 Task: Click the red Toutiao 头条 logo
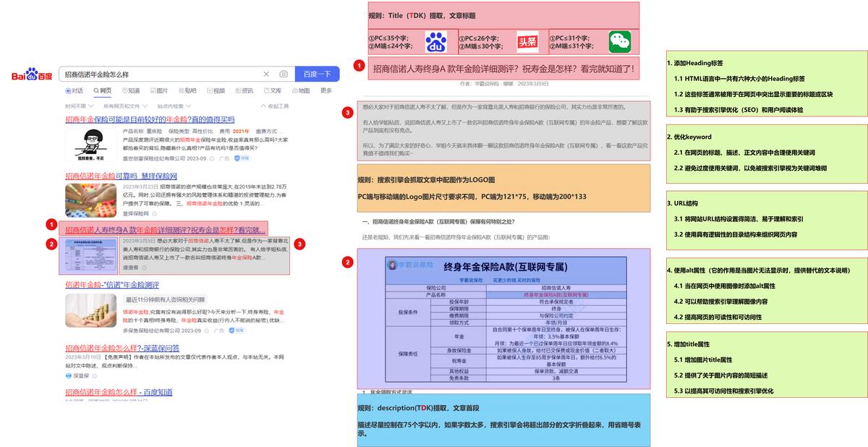pyautogui.click(x=527, y=42)
